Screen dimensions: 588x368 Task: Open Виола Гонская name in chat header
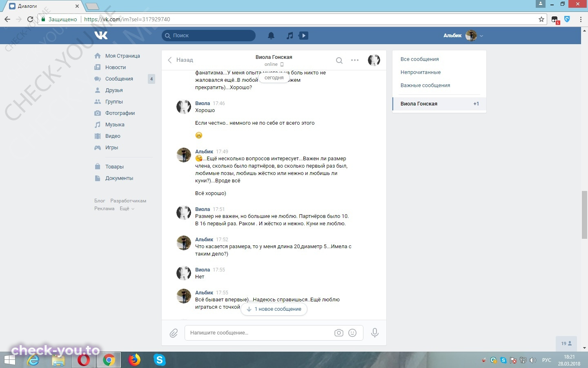[274, 57]
